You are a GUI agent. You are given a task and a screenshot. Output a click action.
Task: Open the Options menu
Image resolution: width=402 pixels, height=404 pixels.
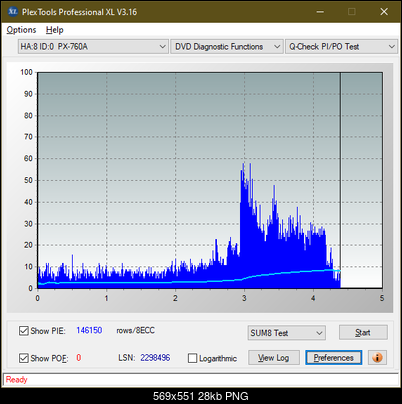pos(21,30)
